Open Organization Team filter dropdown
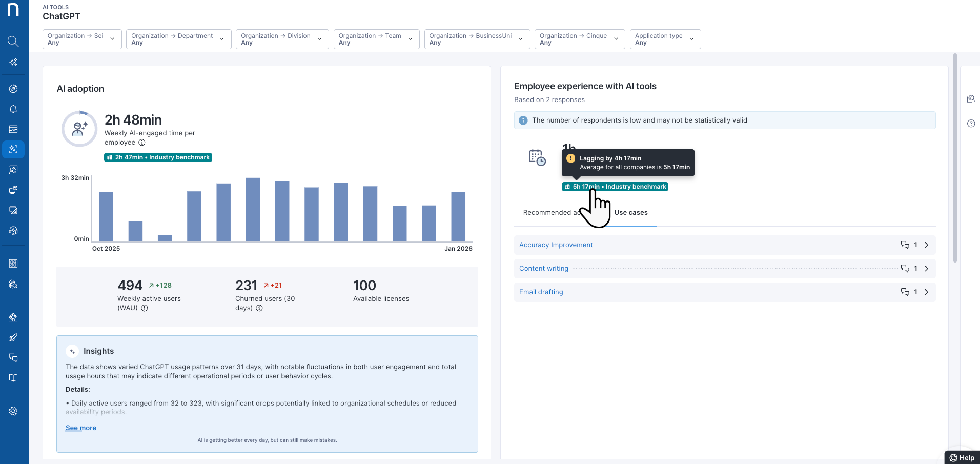This screenshot has height=464, width=980. (x=376, y=39)
